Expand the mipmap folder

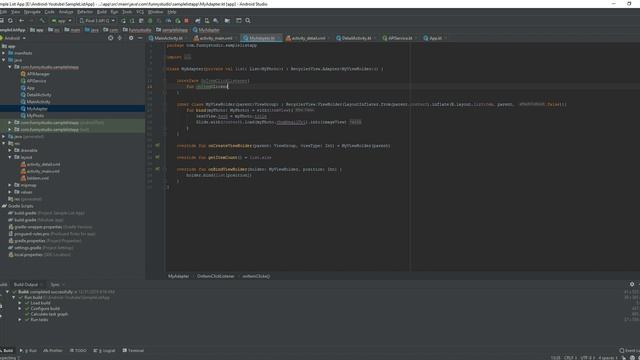(x=10, y=185)
